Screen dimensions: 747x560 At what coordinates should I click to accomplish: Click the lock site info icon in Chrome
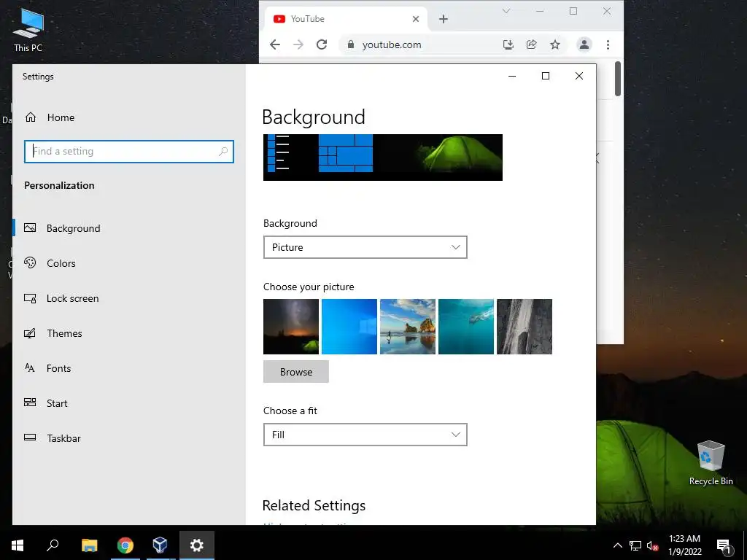click(x=351, y=44)
